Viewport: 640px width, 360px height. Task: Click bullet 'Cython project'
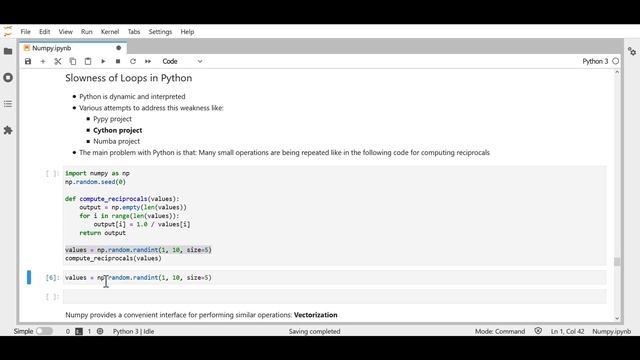118,130
